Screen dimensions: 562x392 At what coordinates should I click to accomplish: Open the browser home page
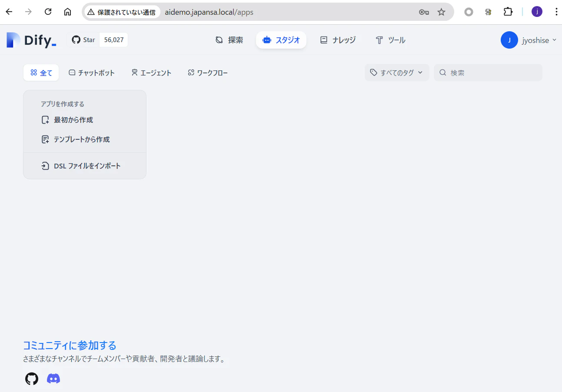pos(68,12)
